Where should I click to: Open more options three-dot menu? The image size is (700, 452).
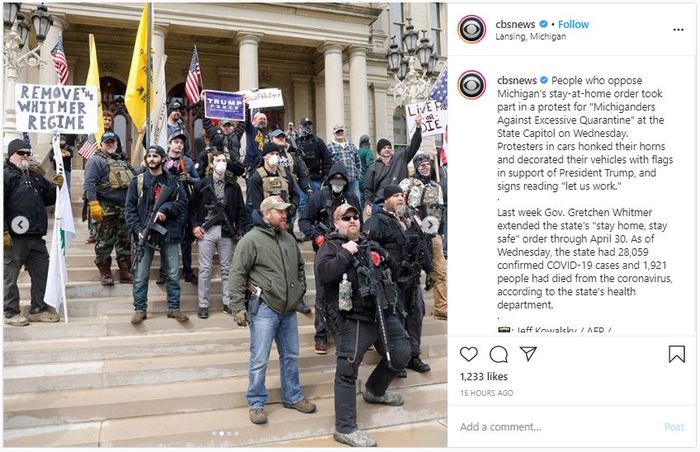(678, 29)
